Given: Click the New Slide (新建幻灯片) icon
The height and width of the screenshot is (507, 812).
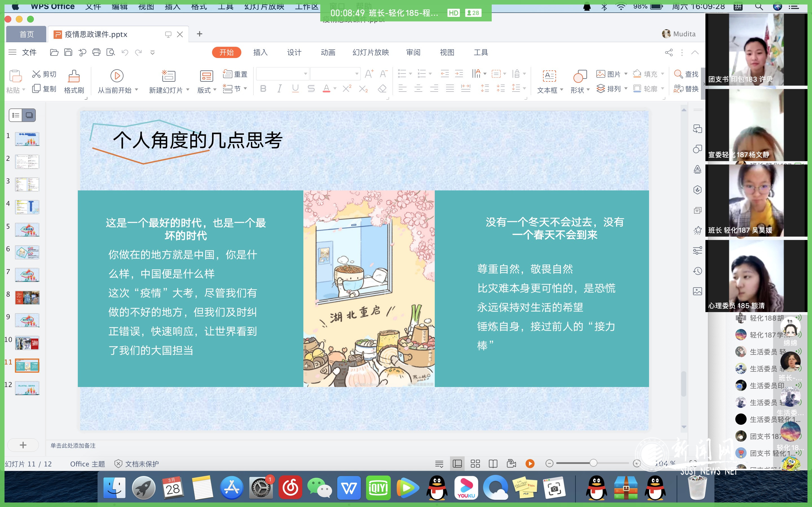Looking at the screenshot, I should point(168,76).
